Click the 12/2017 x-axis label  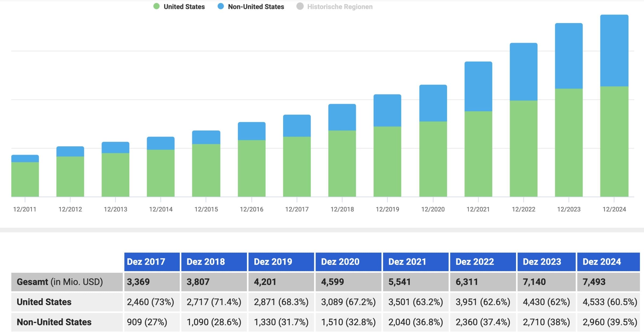point(297,209)
